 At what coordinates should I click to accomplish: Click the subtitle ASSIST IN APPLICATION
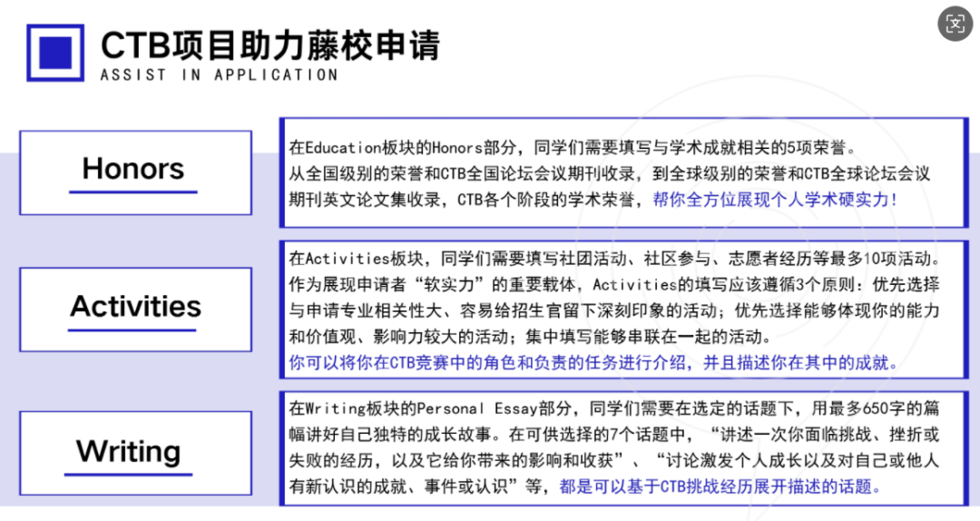219,75
